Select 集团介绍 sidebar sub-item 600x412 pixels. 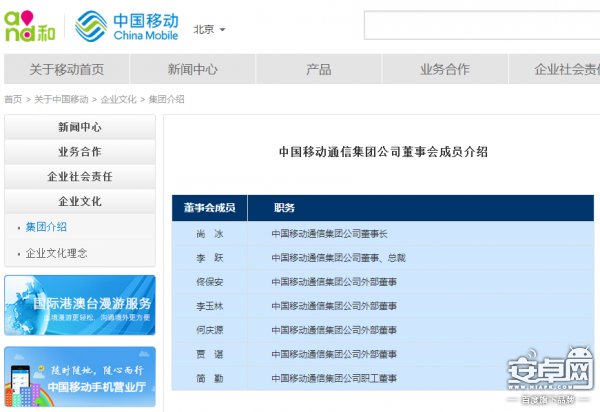46,227
